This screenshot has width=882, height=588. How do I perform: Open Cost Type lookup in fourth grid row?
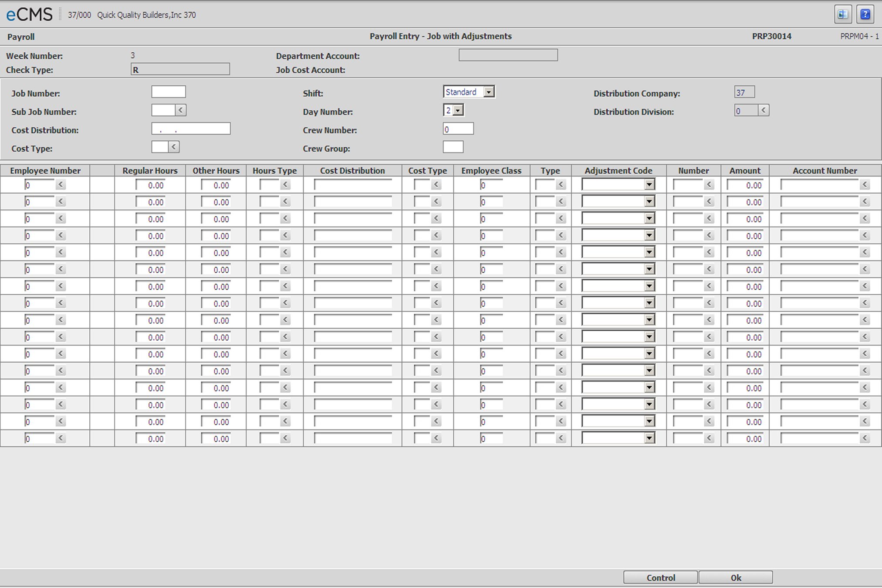click(x=436, y=236)
